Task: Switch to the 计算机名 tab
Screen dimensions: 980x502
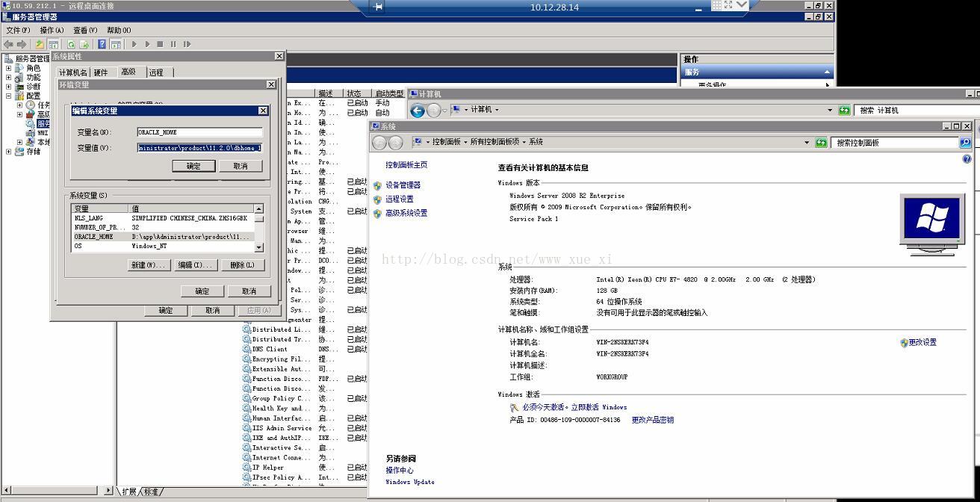Action: (73, 72)
